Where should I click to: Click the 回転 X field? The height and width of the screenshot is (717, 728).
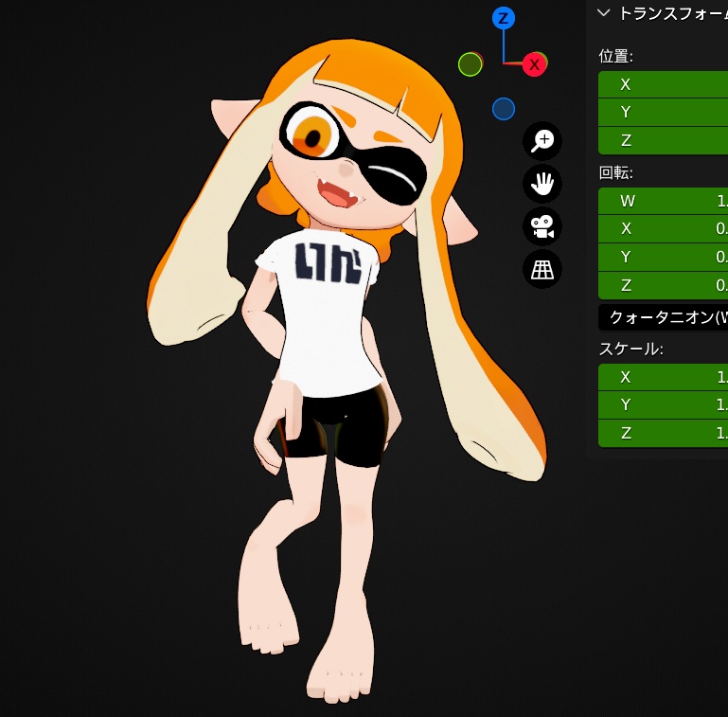pos(664,228)
